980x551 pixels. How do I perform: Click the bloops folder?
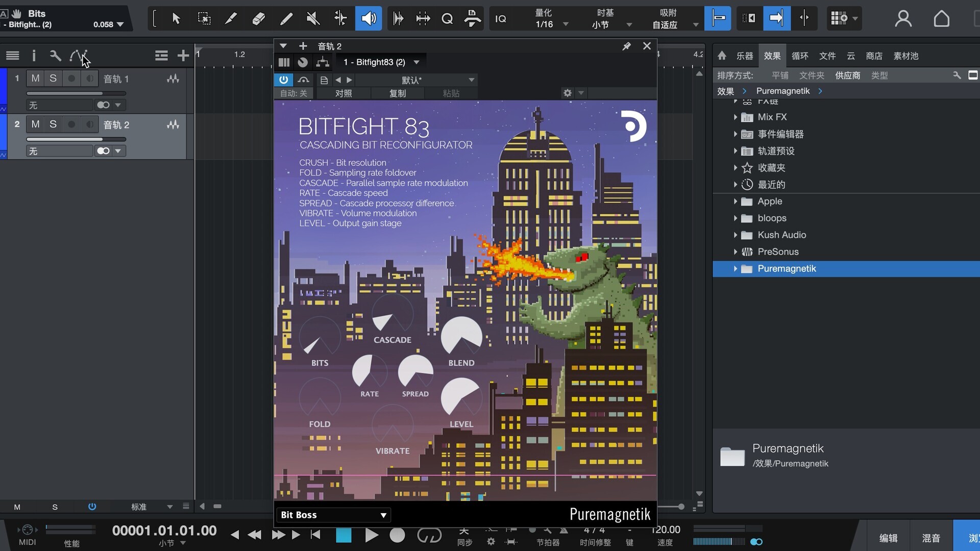point(772,218)
